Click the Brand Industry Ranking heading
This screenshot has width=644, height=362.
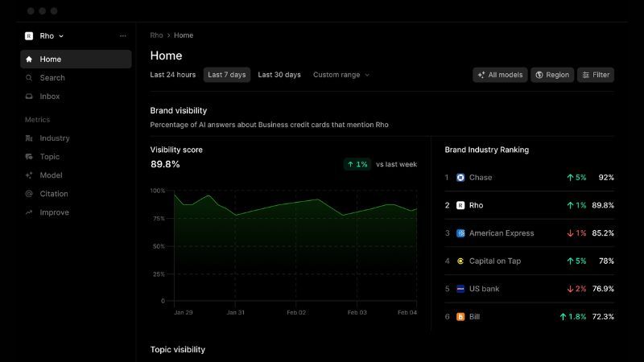[x=487, y=150]
